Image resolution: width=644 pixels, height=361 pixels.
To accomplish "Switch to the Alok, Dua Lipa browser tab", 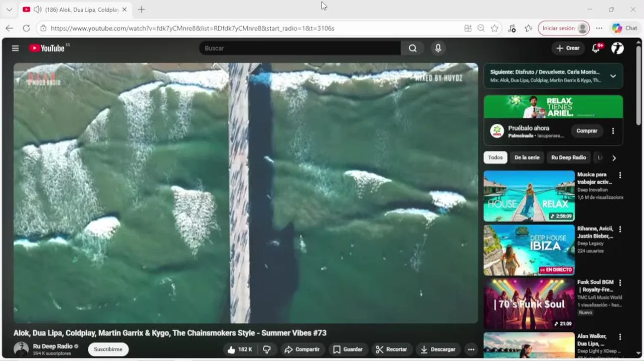I will (x=75, y=10).
